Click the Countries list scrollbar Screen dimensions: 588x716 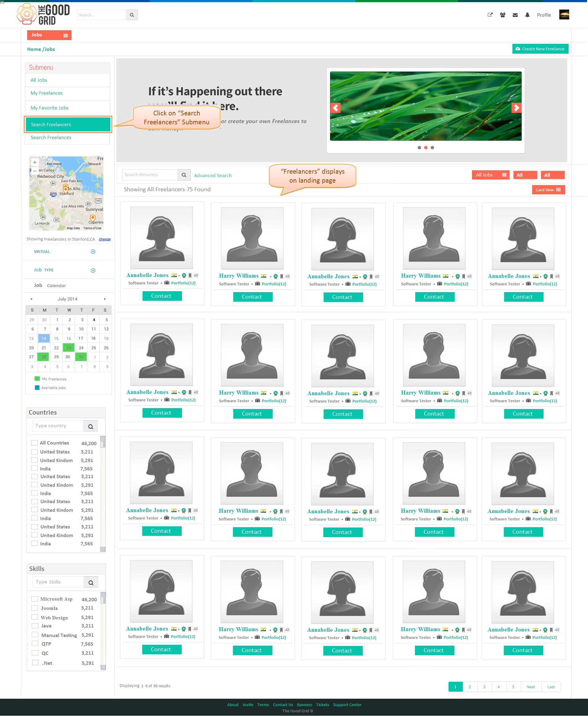coord(103,494)
